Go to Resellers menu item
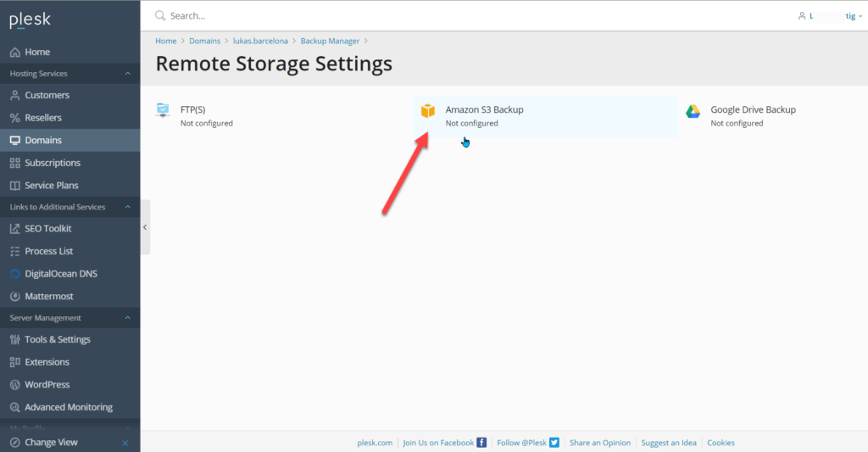The width and height of the screenshot is (868, 452). [x=70, y=117]
